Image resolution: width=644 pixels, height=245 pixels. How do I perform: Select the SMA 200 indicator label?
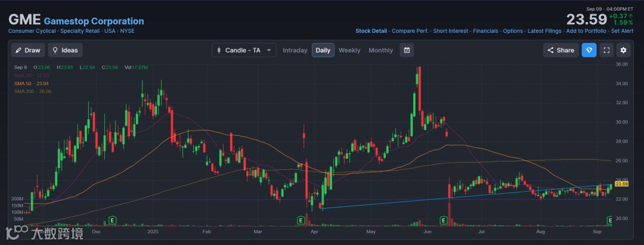click(x=33, y=91)
